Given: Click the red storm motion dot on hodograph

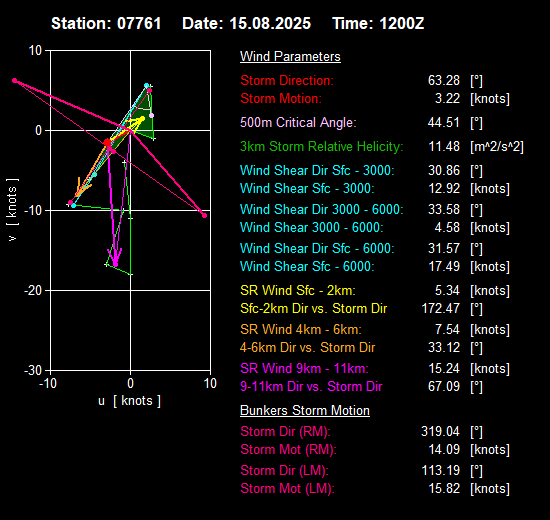Looking at the screenshot, I should click(107, 142).
